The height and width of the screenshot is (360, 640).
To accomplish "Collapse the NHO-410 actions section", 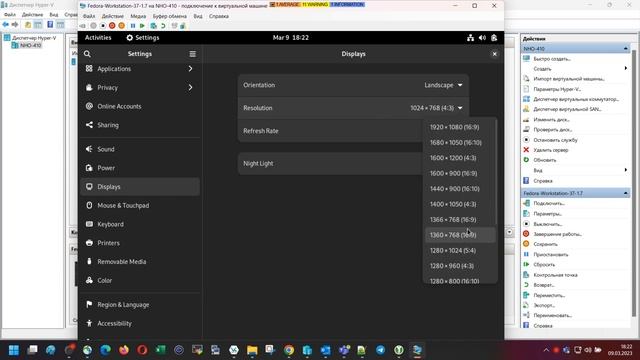I will click(x=626, y=49).
